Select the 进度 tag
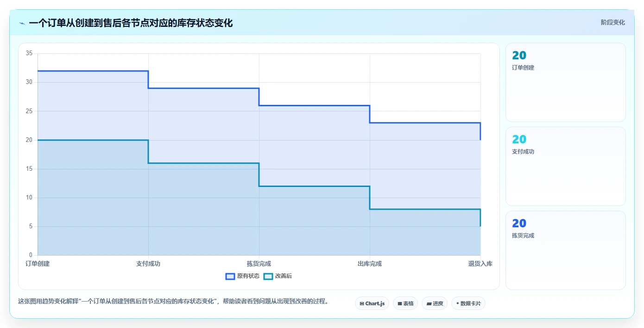This screenshot has height=328, width=644. coord(435,303)
